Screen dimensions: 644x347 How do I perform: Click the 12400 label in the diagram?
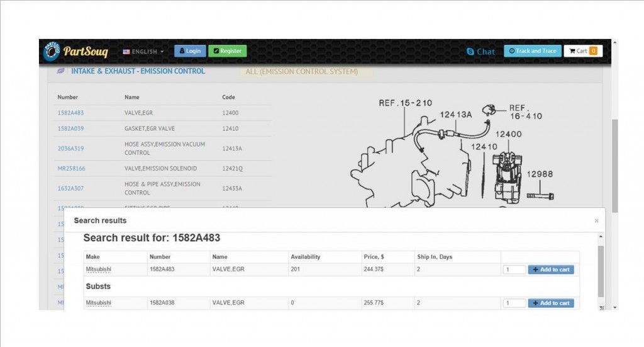[x=508, y=134]
